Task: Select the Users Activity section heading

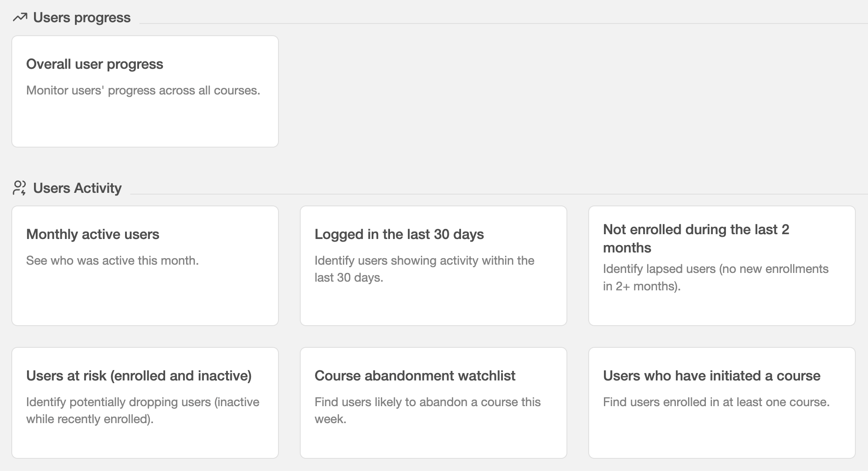Action: tap(77, 188)
